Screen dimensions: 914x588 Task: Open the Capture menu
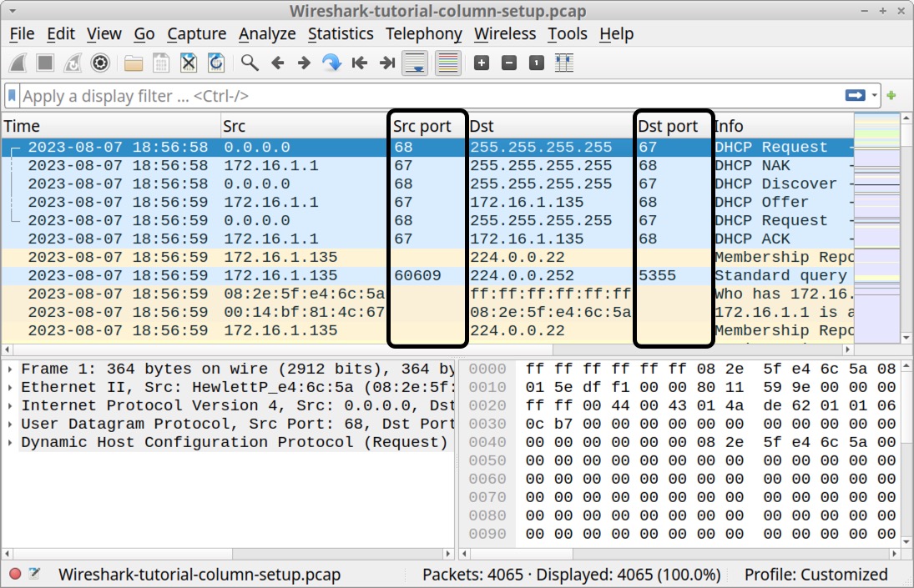[x=196, y=33]
